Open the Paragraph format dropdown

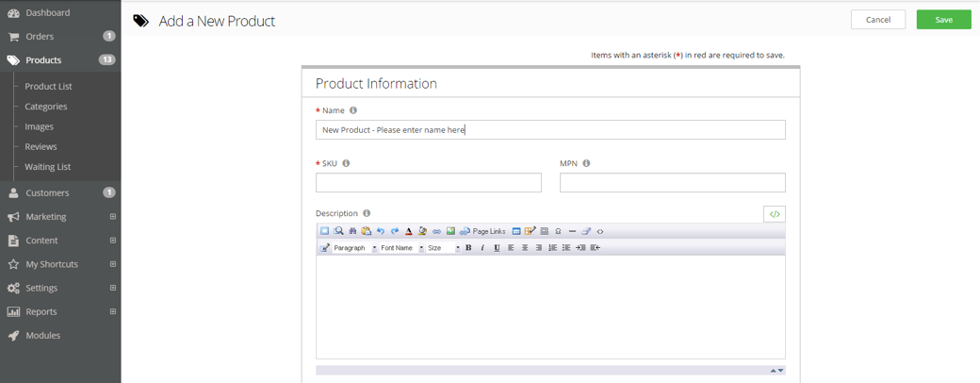(x=353, y=248)
